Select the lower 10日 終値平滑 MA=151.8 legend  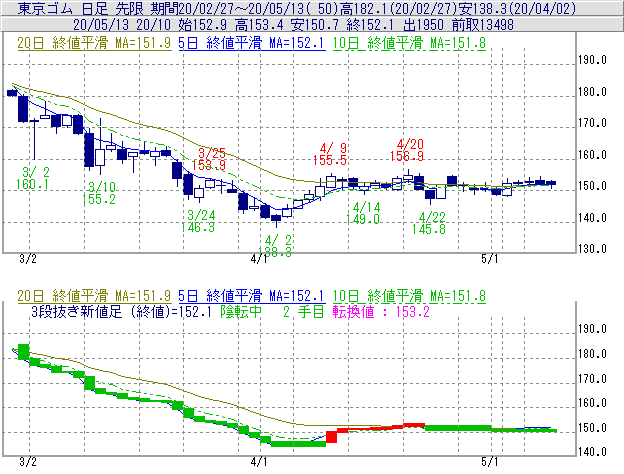pos(409,296)
